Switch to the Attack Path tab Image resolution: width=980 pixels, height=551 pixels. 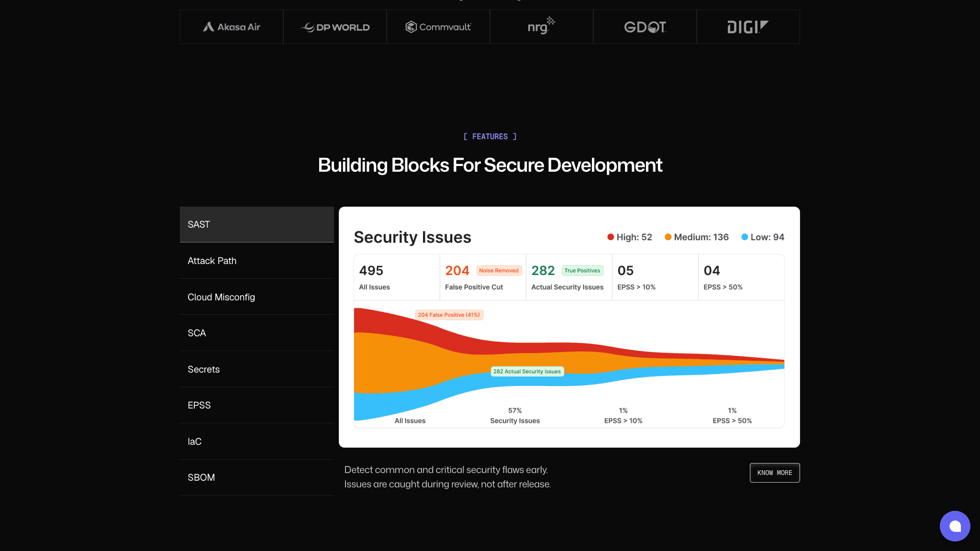click(257, 261)
